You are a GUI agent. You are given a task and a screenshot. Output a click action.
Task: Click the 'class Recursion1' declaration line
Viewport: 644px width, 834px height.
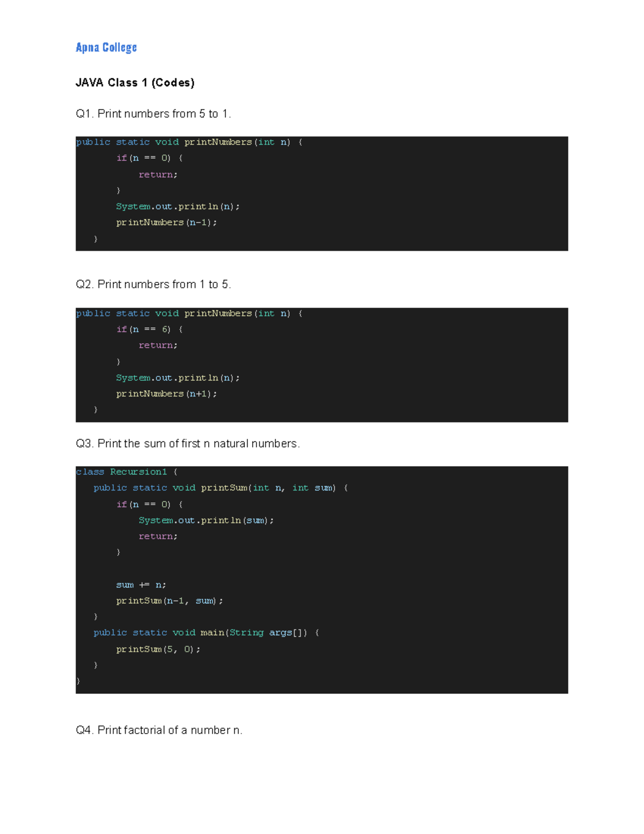(x=127, y=472)
